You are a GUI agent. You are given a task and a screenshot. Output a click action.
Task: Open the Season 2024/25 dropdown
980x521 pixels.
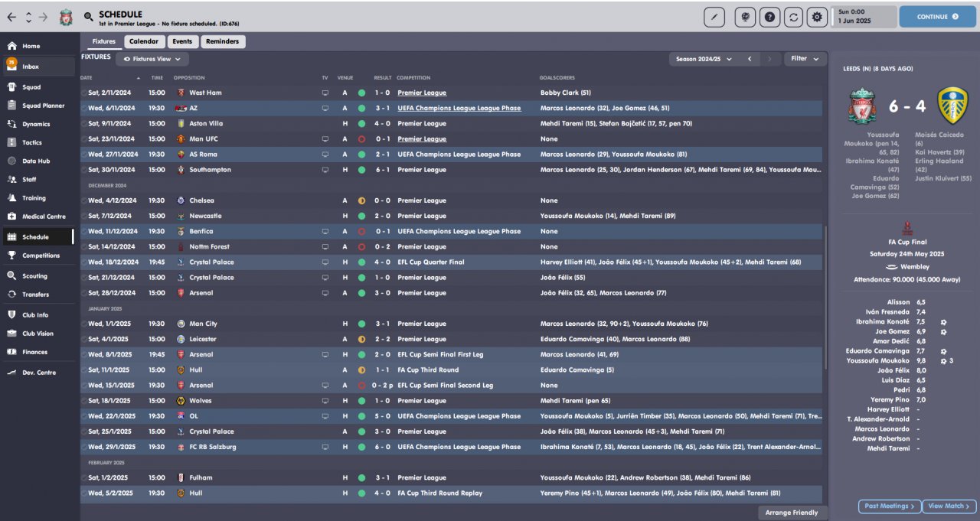(705, 59)
